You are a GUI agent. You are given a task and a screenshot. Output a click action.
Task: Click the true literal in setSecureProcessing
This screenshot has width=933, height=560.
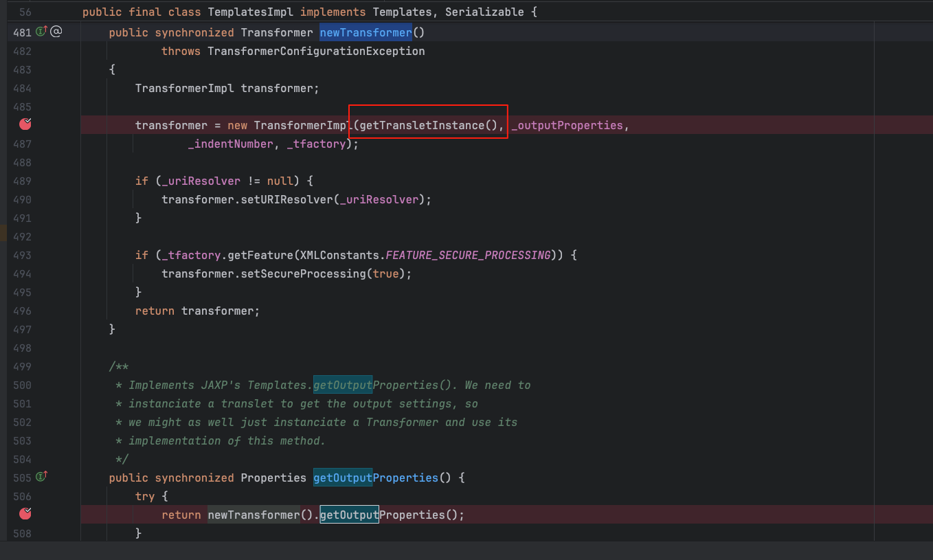(x=385, y=273)
